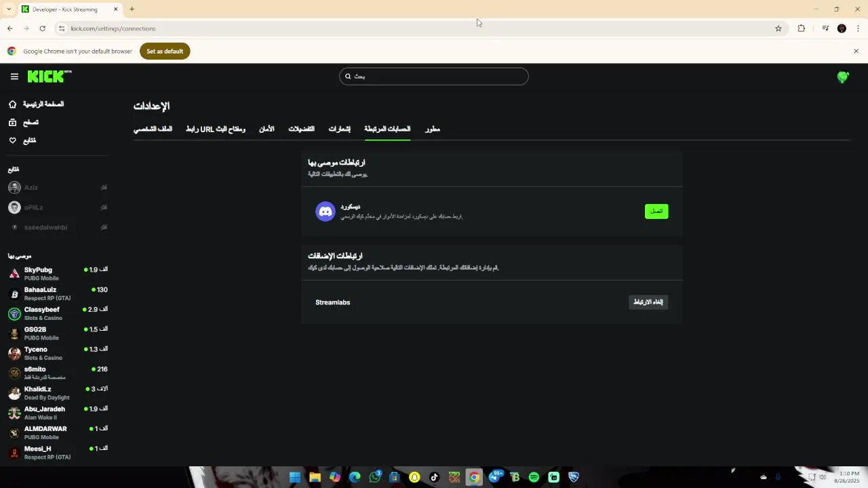Screen dimensions: 868x488
Task: Open a new Chrome tab
Action: pos(132,9)
